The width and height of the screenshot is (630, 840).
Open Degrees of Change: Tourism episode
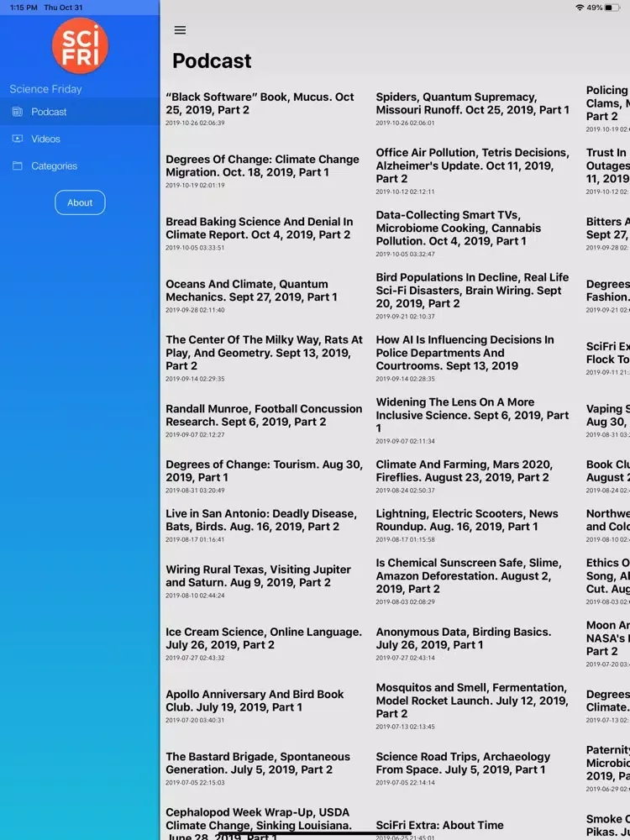click(264, 471)
